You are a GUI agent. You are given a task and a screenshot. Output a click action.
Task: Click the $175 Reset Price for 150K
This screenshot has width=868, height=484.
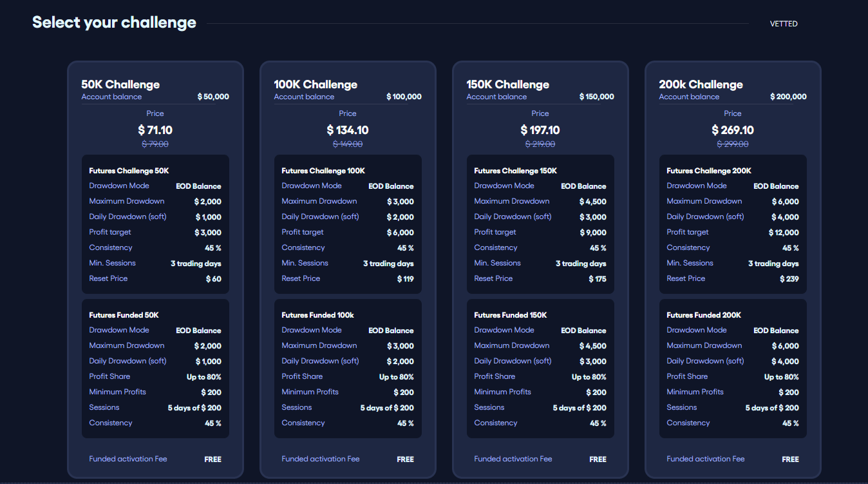[540, 278]
